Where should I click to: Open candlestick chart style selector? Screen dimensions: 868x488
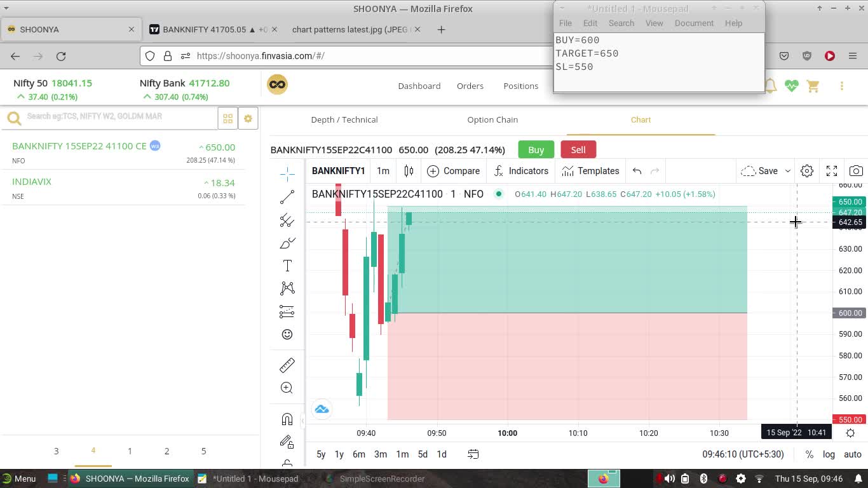click(409, 171)
